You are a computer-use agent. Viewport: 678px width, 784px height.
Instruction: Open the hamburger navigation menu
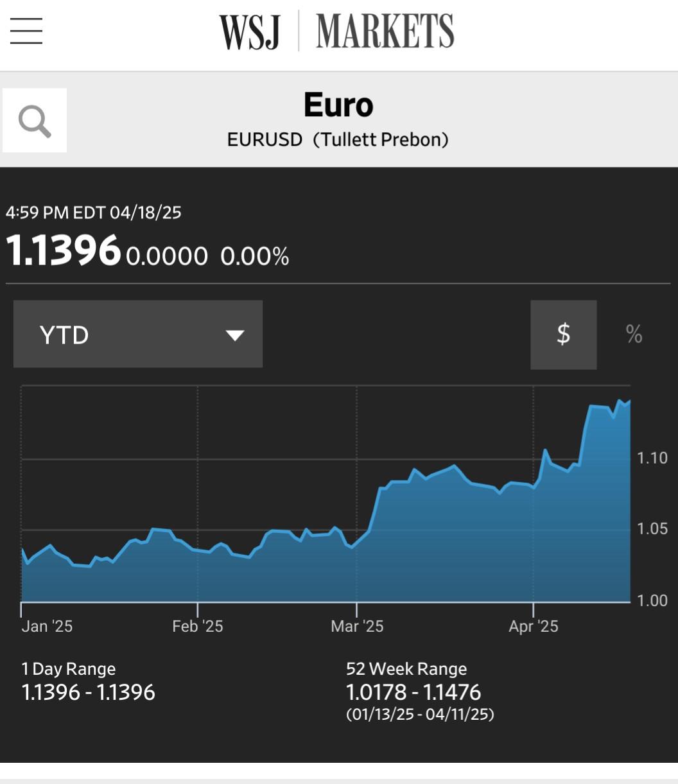click(26, 31)
